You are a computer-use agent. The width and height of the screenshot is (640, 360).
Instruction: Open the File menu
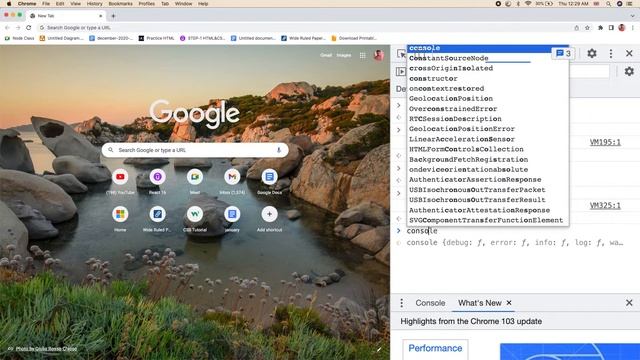pos(46,4)
